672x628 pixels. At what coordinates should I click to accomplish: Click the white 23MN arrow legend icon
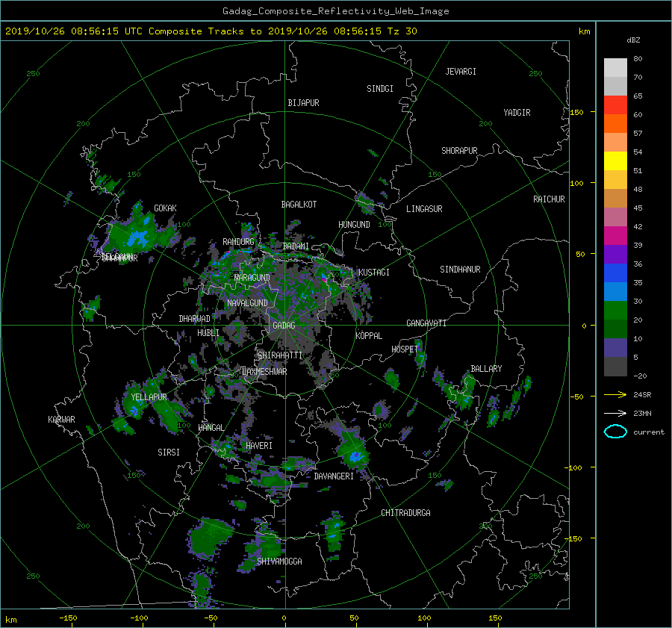615,413
